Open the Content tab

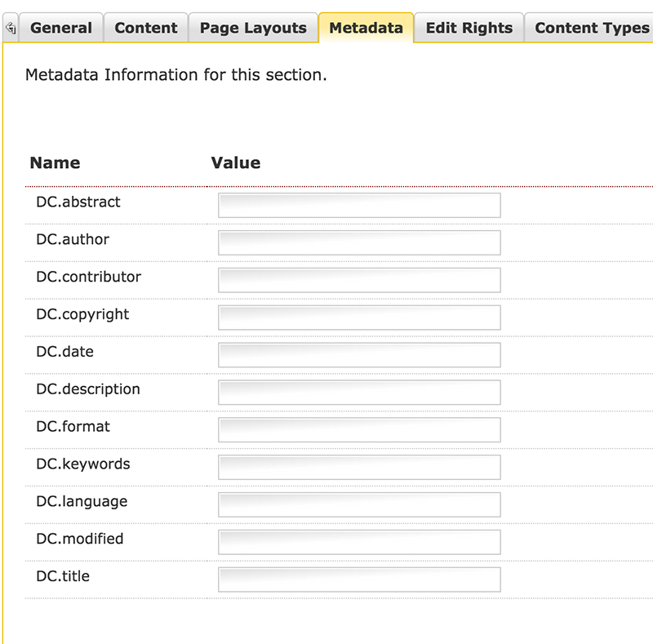(146, 28)
